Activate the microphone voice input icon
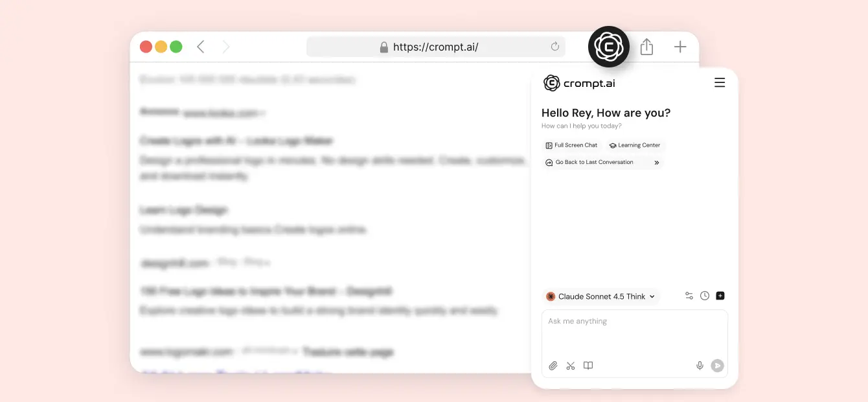Viewport: 868px width, 402px height. tap(700, 366)
